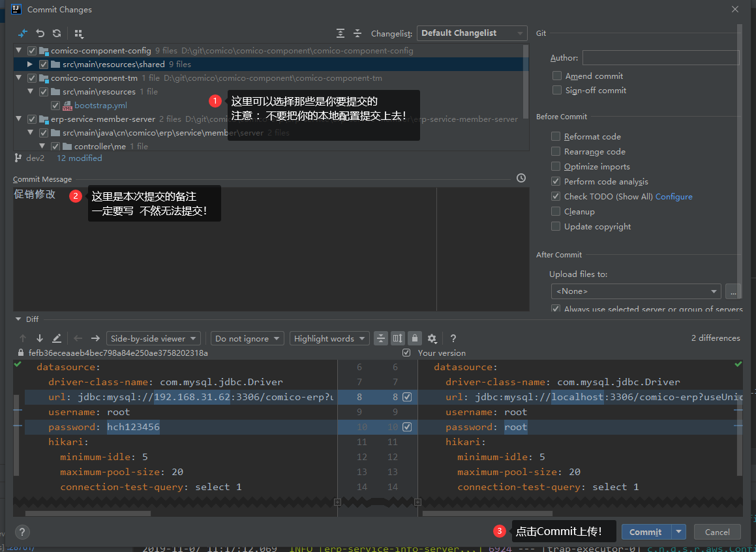Expand folded lines icon in right diff gutter
The image size is (756, 552).
(417, 502)
